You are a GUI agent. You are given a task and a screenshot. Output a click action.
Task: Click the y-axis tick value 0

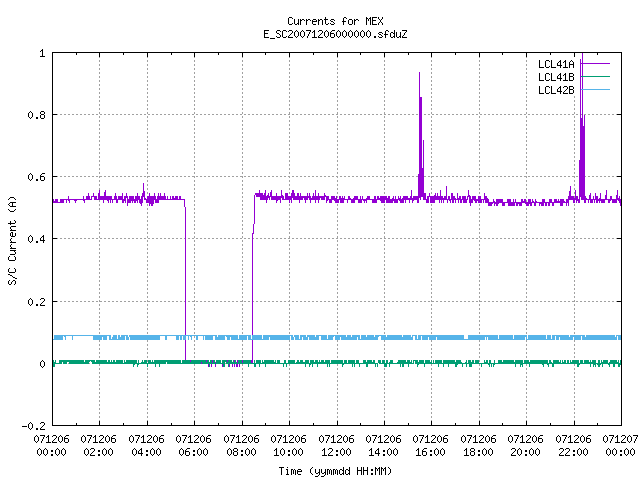click(42, 364)
